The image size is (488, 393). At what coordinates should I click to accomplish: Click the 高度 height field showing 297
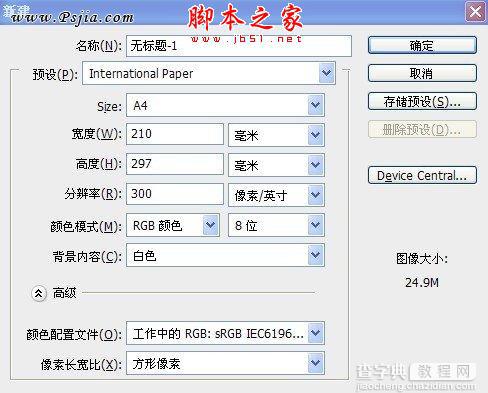coord(175,164)
